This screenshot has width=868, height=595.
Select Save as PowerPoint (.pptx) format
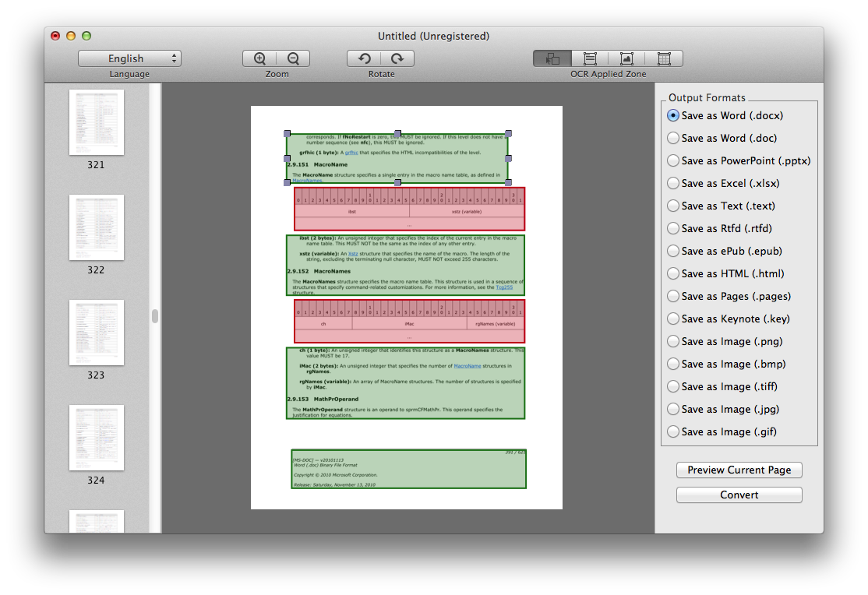673,160
